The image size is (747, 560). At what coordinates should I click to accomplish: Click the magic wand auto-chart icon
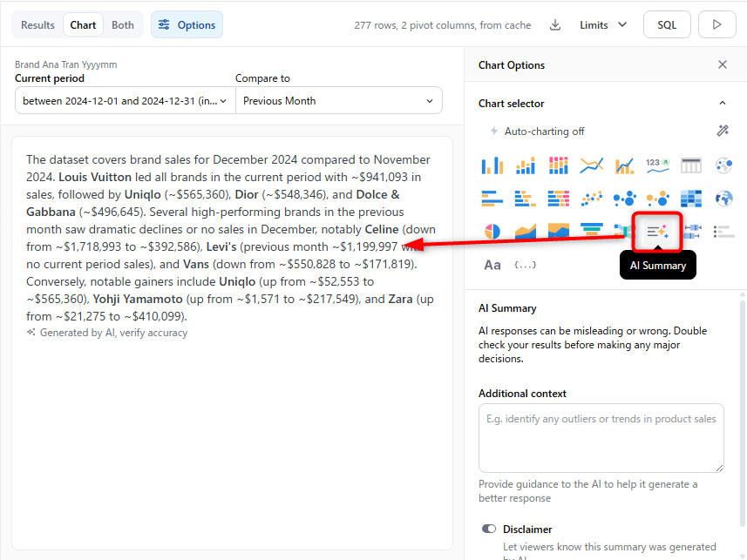[723, 131]
